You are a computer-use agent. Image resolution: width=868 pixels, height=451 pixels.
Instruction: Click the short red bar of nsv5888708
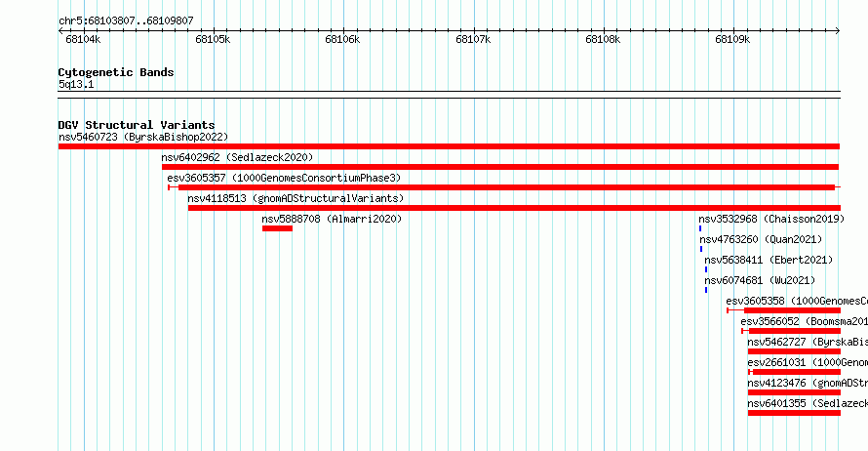[277, 228]
